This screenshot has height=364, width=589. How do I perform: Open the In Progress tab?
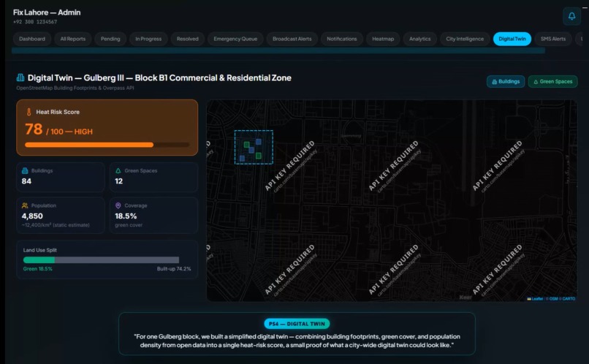pyautogui.click(x=148, y=39)
